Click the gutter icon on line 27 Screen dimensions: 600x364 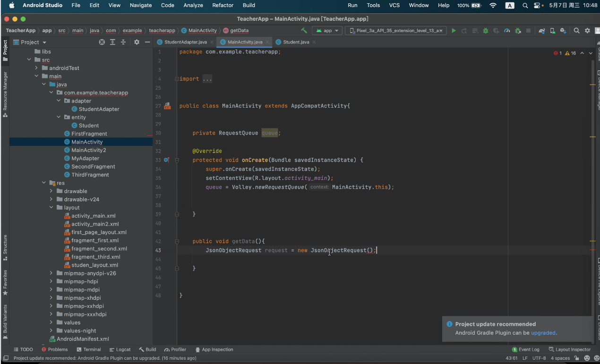[x=167, y=106]
